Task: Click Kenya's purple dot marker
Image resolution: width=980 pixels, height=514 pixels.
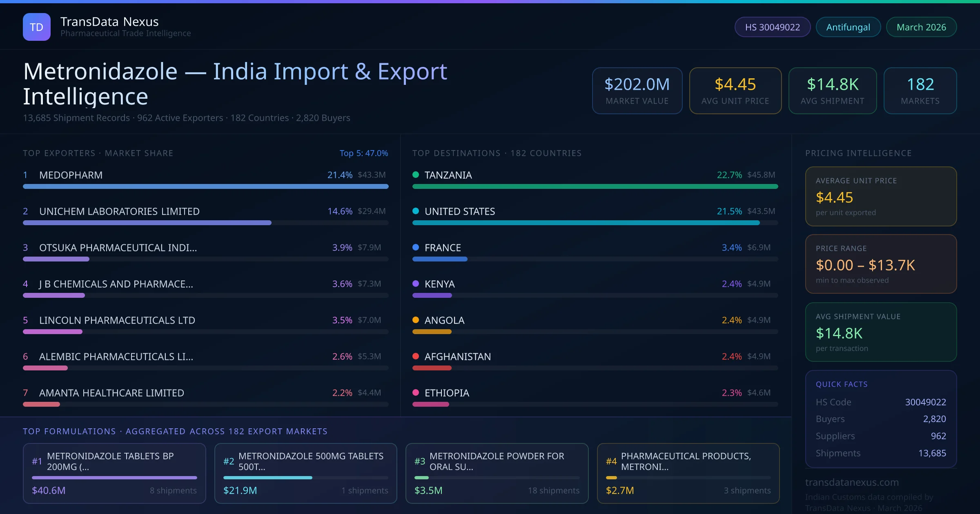Action: (x=416, y=284)
